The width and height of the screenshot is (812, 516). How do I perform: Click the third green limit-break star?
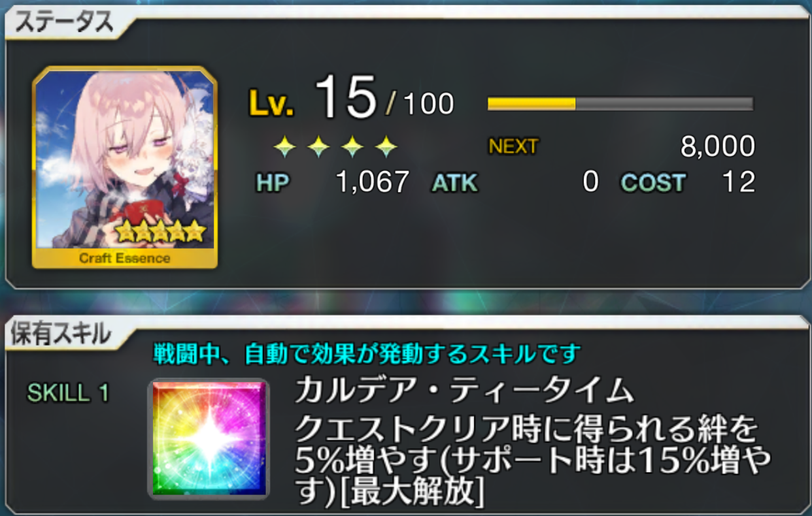(x=352, y=148)
